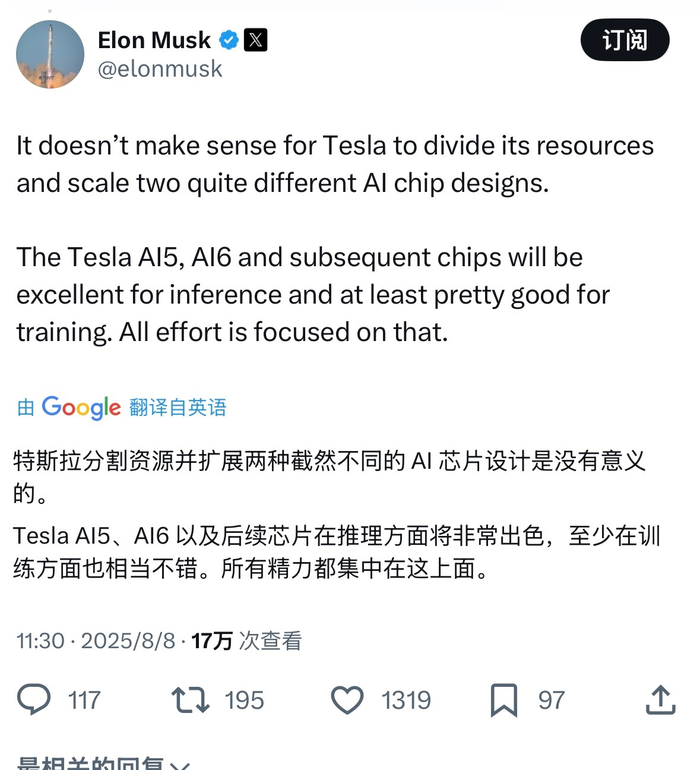Click the 1319 likes count
This screenshot has height=770, width=700.
(406, 700)
